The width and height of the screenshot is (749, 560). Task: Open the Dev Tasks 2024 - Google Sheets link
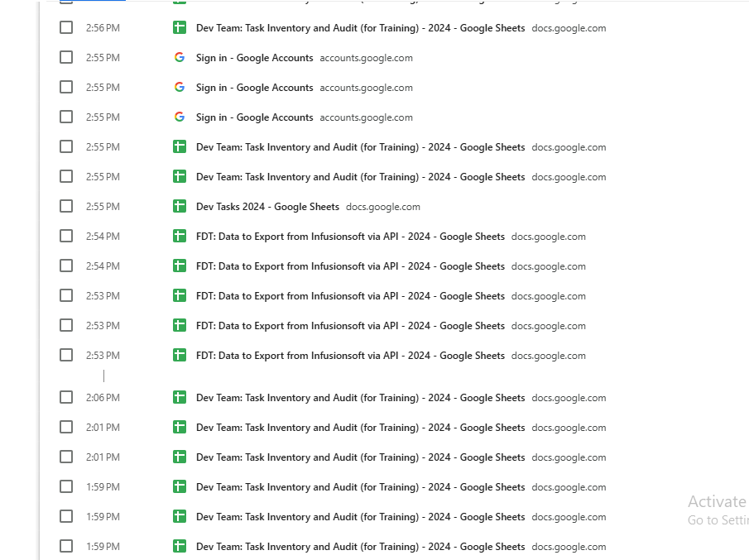coord(267,207)
